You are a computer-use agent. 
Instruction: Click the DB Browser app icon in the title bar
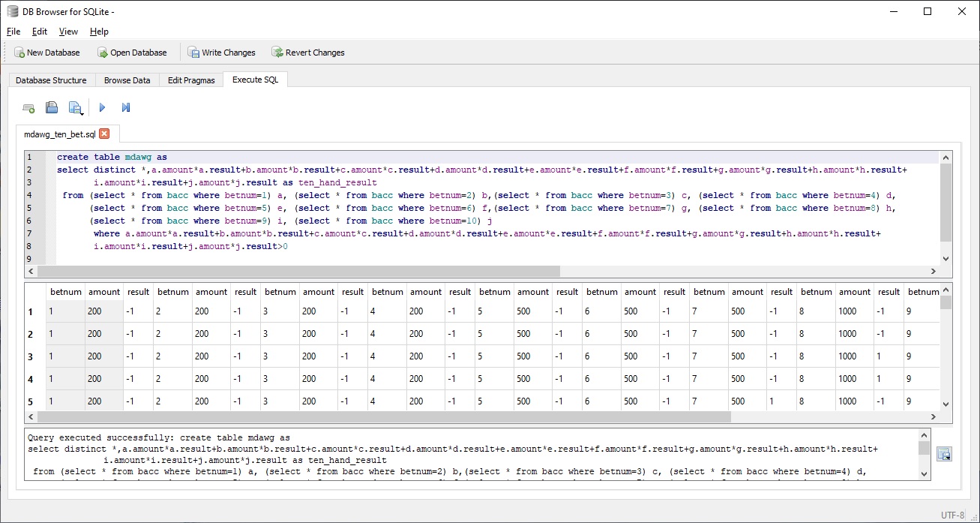11,11
